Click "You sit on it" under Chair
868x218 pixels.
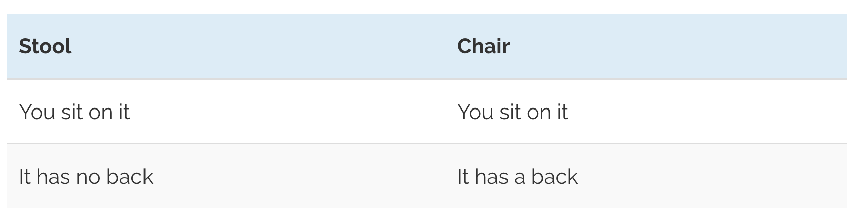coord(513,112)
